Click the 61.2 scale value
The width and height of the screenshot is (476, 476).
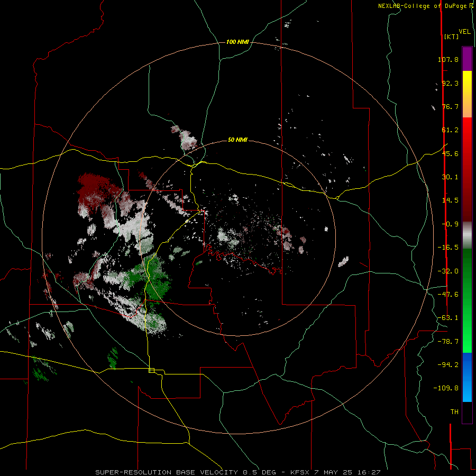click(450, 130)
